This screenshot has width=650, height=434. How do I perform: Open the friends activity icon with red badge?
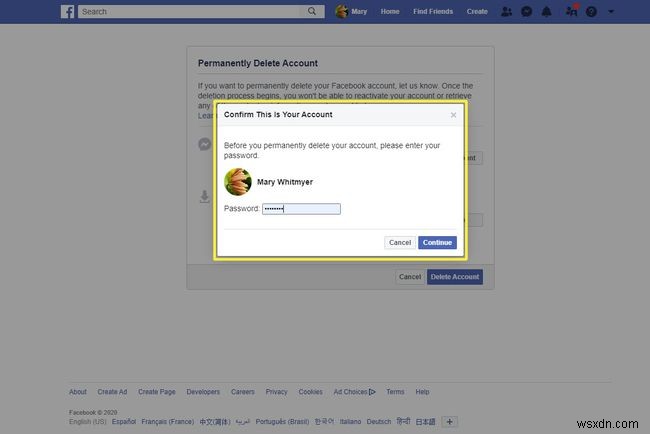click(x=572, y=10)
